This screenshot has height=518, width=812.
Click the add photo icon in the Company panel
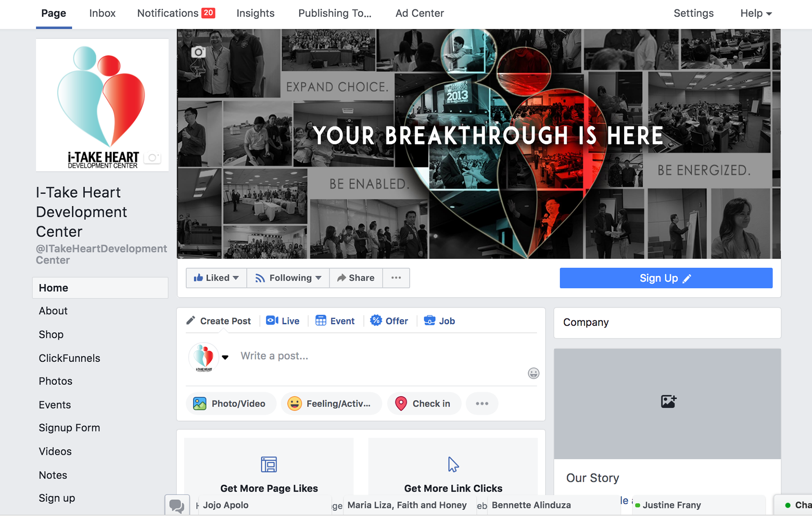click(x=668, y=401)
